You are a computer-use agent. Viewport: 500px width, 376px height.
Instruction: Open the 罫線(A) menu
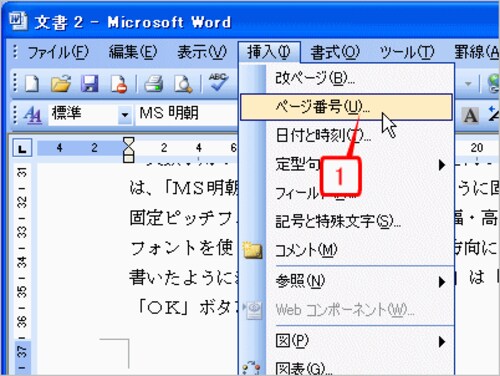tap(477, 52)
